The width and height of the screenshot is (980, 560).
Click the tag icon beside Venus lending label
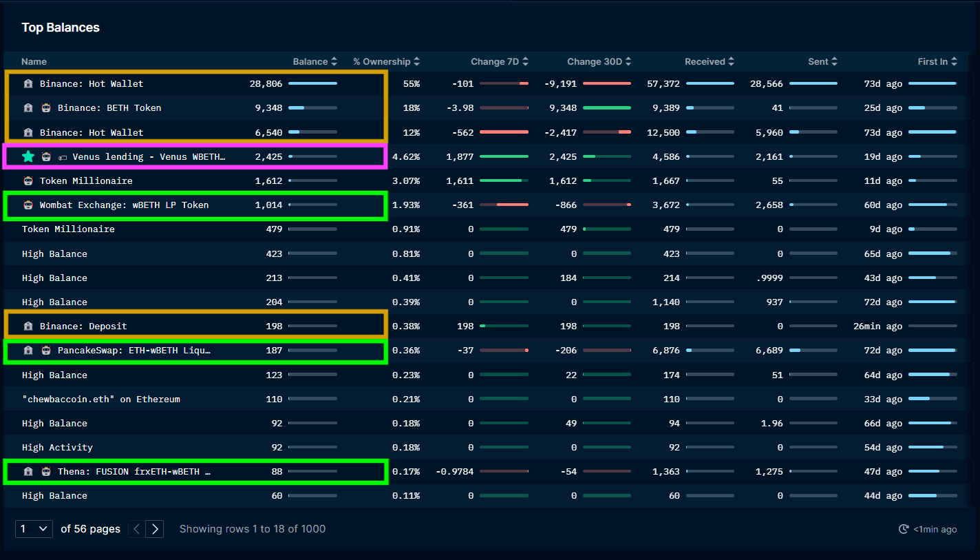[62, 157]
